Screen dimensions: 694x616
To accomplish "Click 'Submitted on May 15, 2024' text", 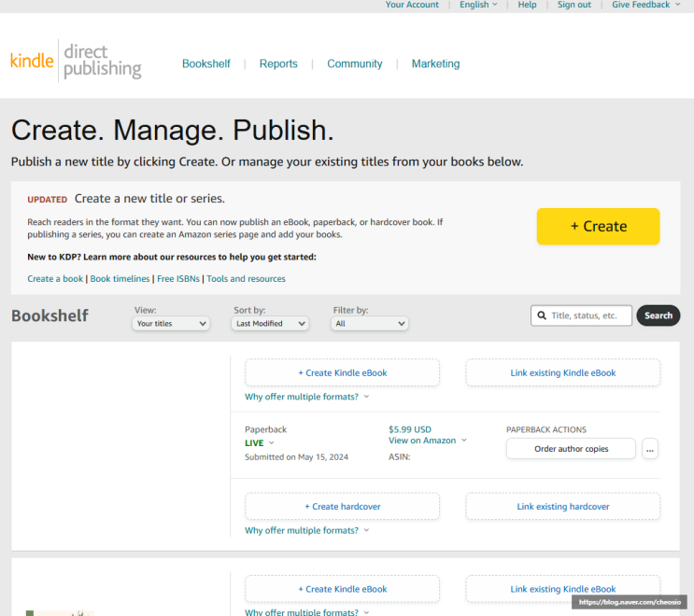I will [x=296, y=457].
